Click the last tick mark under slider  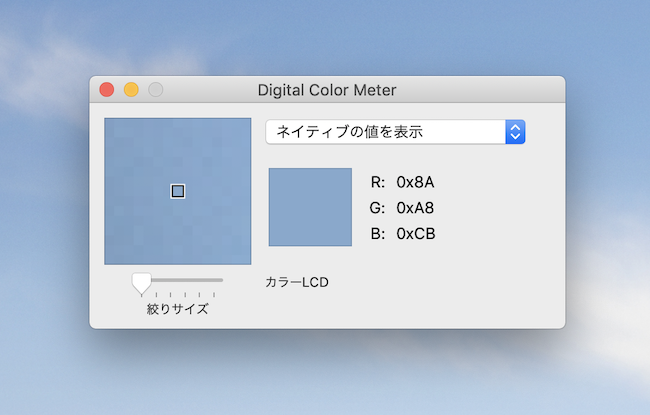coord(214,295)
